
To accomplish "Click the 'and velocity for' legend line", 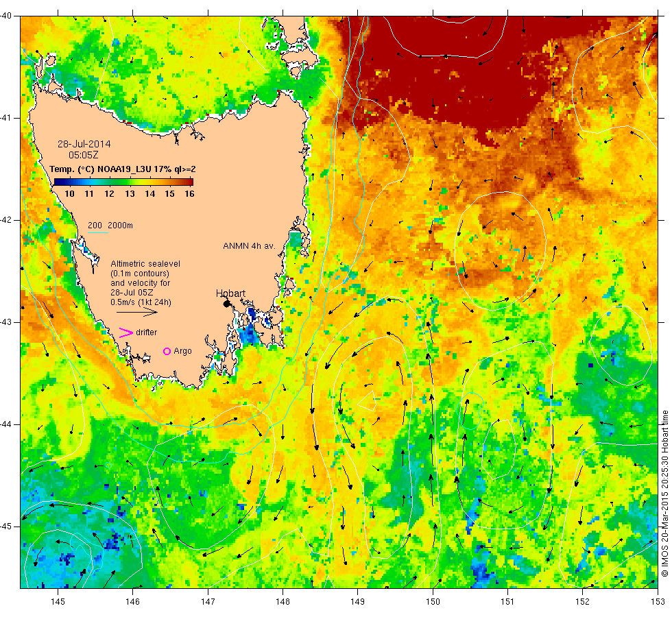I will (x=140, y=283).
